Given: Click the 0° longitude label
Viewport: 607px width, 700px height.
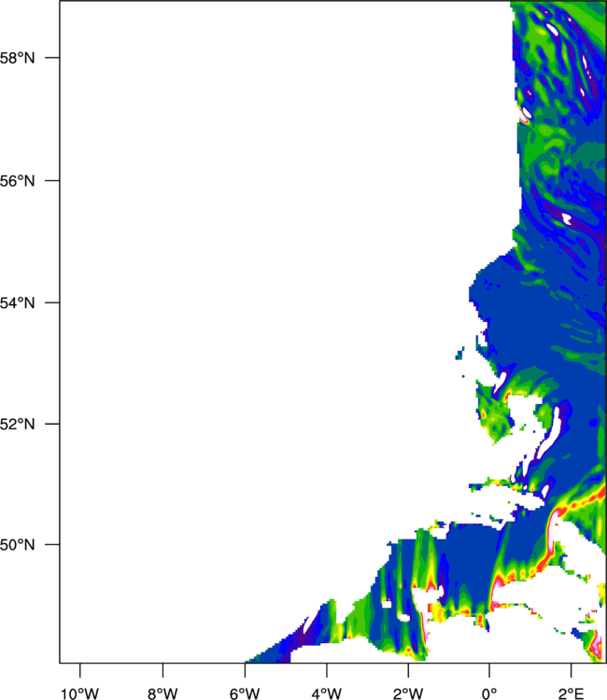Looking at the screenshot, I should [x=489, y=693].
